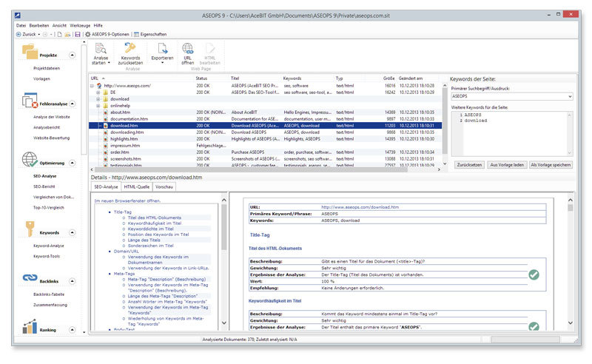This screenshot has height=364, width=592.
Task: Click the save disk toolbar icon
Action: pos(78,34)
